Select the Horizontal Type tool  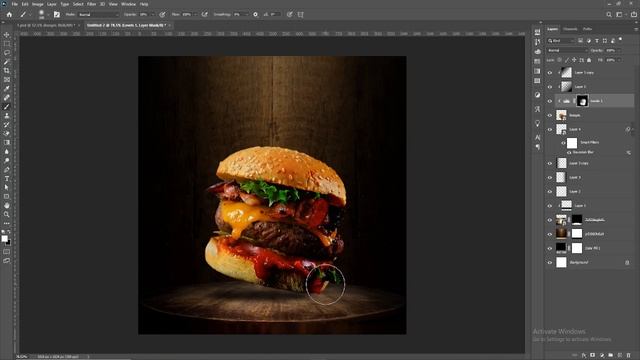pos(7,178)
